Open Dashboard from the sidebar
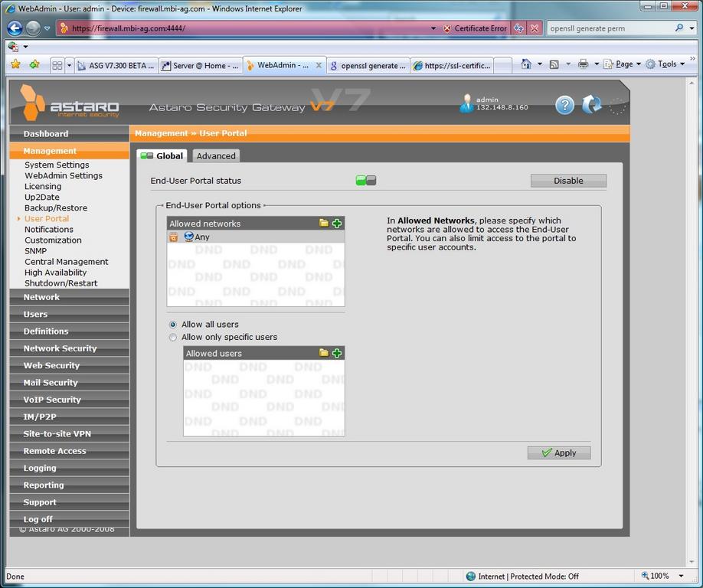Viewport: 703px width, 588px height. point(70,134)
